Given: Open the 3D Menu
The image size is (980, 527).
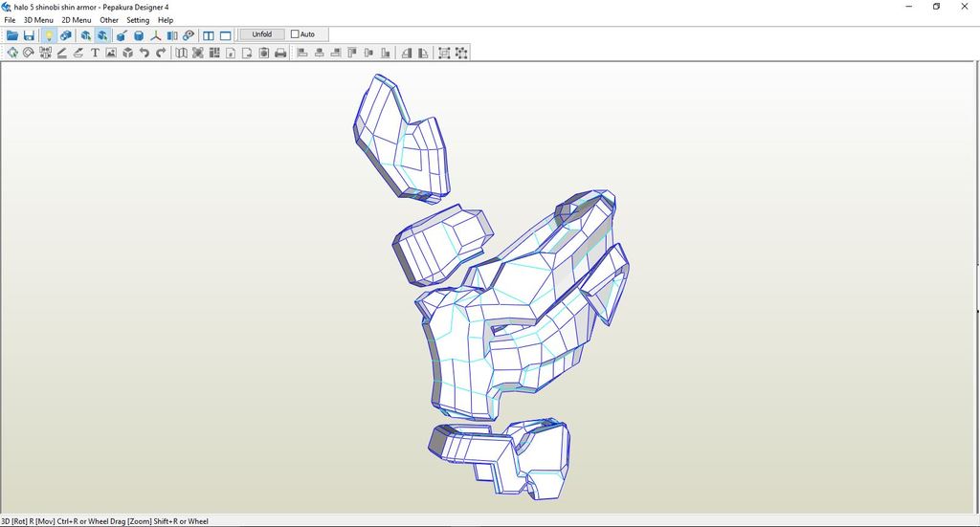Looking at the screenshot, I should (38, 20).
